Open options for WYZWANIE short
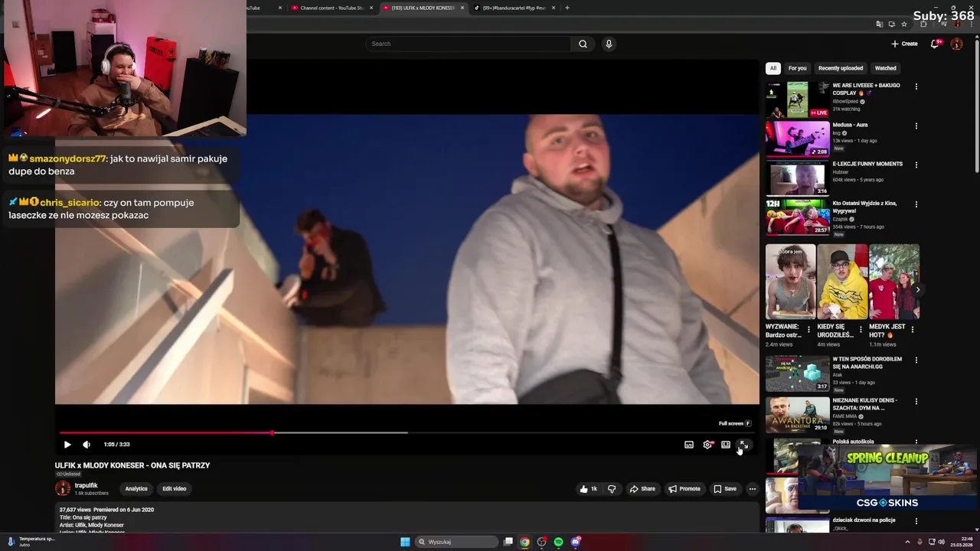Image resolution: width=980 pixels, height=551 pixels. (x=809, y=330)
